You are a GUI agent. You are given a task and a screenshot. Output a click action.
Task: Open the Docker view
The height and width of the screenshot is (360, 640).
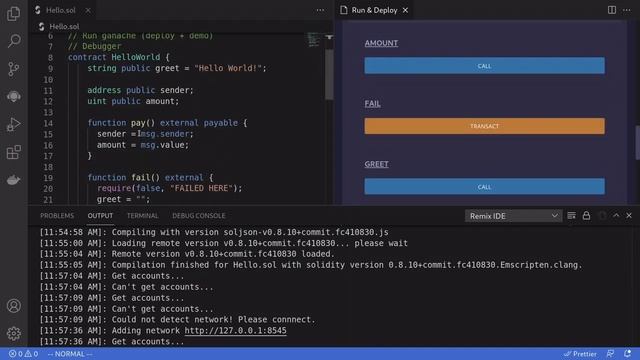click(x=13, y=180)
